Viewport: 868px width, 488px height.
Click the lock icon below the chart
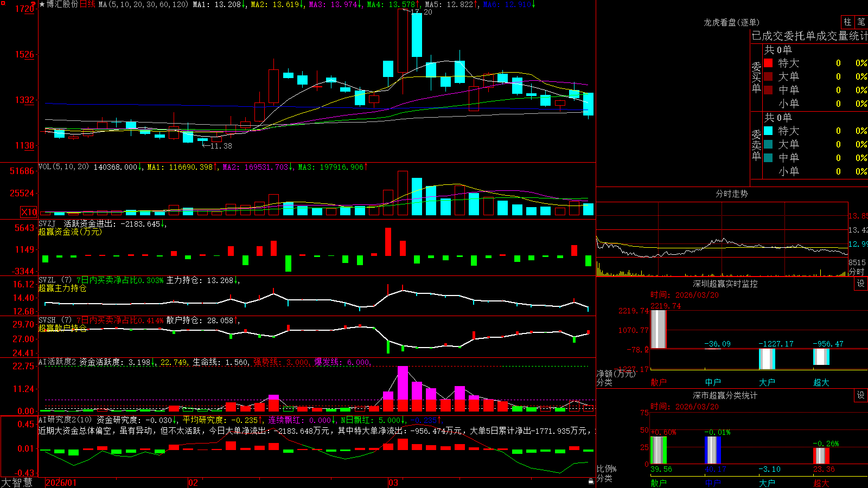[591, 481]
